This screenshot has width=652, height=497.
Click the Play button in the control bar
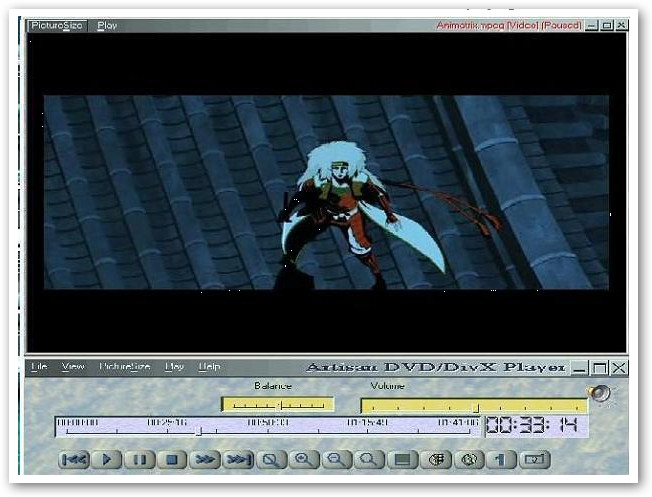106,460
